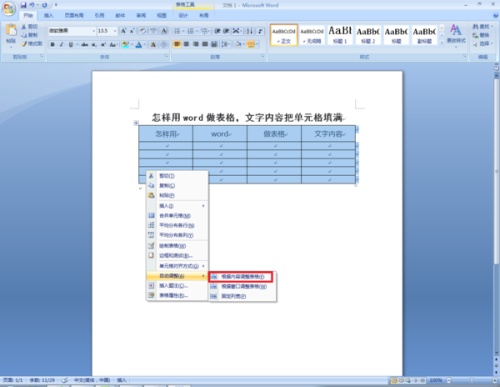The height and width of the screenshot is (387, 500).
Task: Click the Save icon in Quick Access Toolbar
Action: click(23, 5)
